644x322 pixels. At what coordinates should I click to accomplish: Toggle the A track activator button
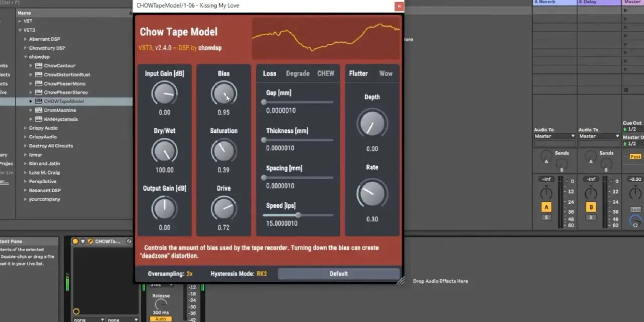coord(546,207)
